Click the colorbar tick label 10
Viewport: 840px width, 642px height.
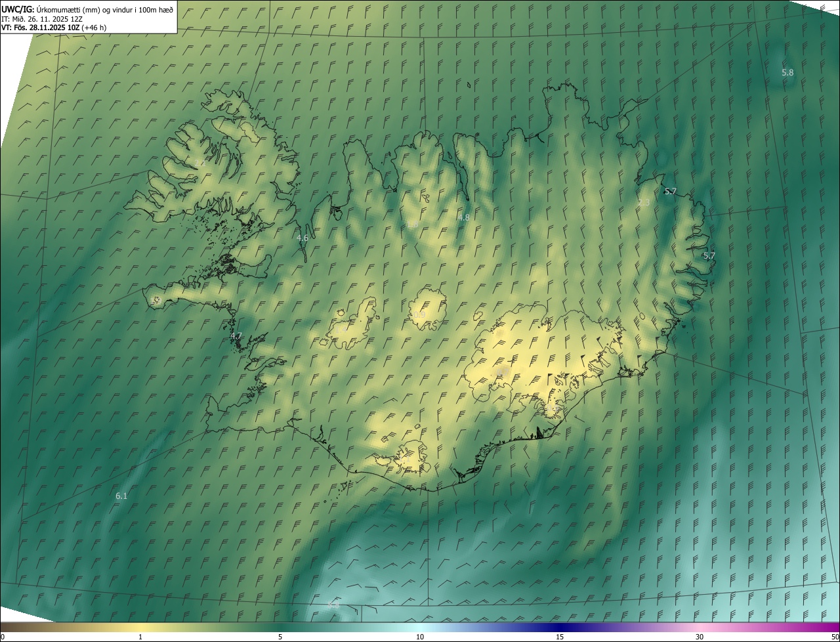point(420,637)
